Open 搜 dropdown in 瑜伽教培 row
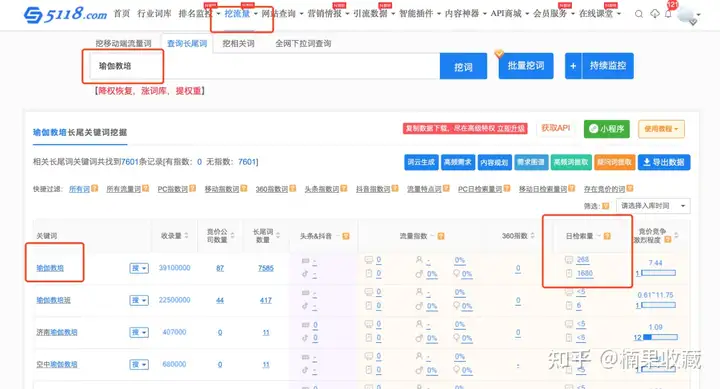Screen dimensions: 720x389 click(139, 268)
